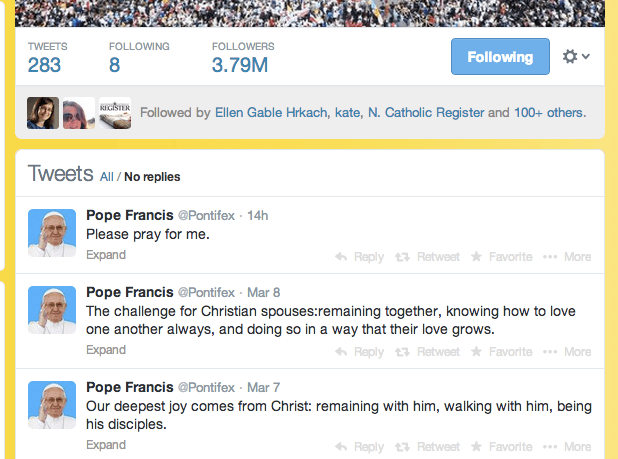Select the No replies tab
618x459 pixels.
click(x=152, y=177)
